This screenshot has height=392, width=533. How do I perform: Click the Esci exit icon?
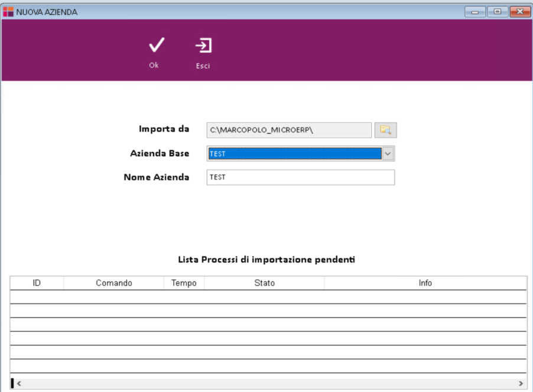click(x=203, y=46)
